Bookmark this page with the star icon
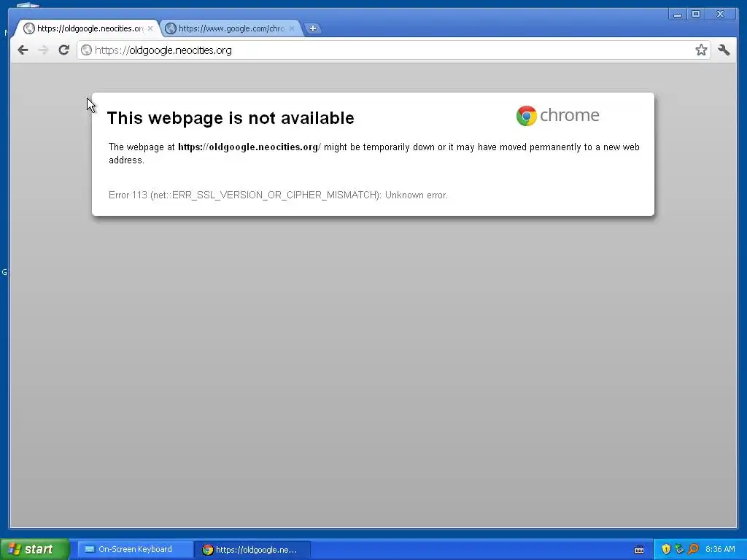747x560 pixels. tap(701, 50)
